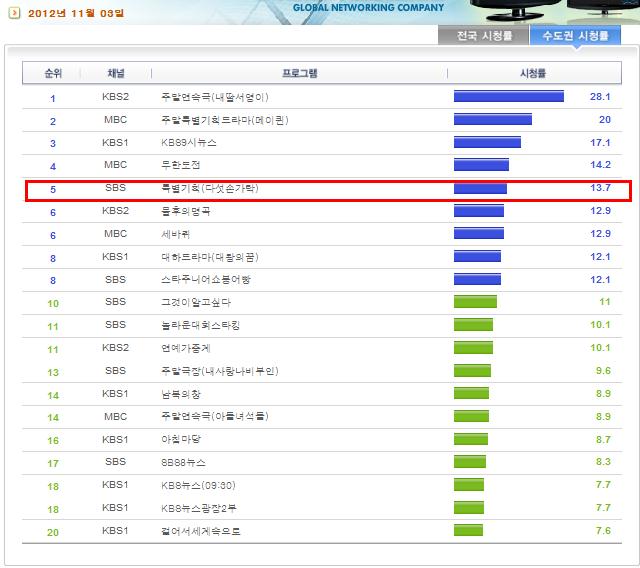Click the 28.1 rating value

point(600,97)
